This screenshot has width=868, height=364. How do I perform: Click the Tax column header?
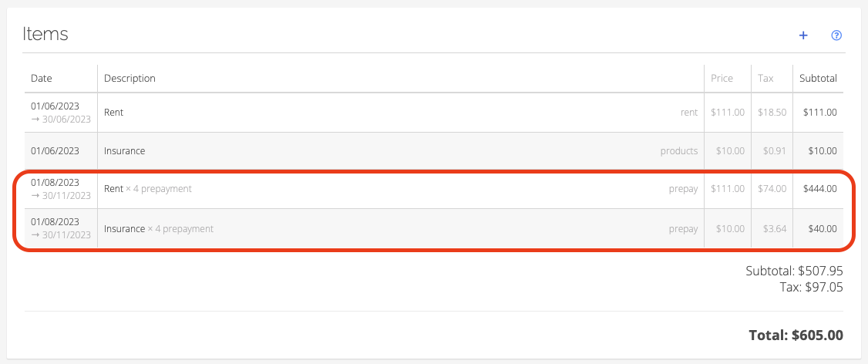point(765,78)
